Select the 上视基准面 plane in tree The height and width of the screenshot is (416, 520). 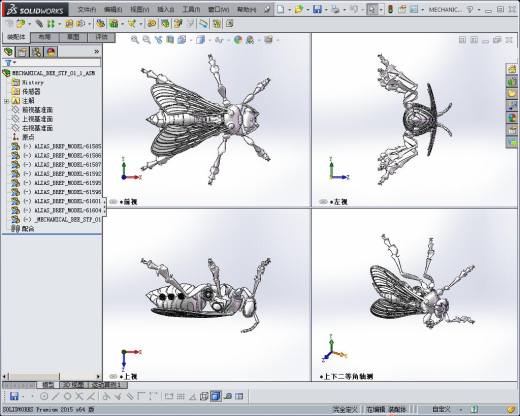(37, 119)
